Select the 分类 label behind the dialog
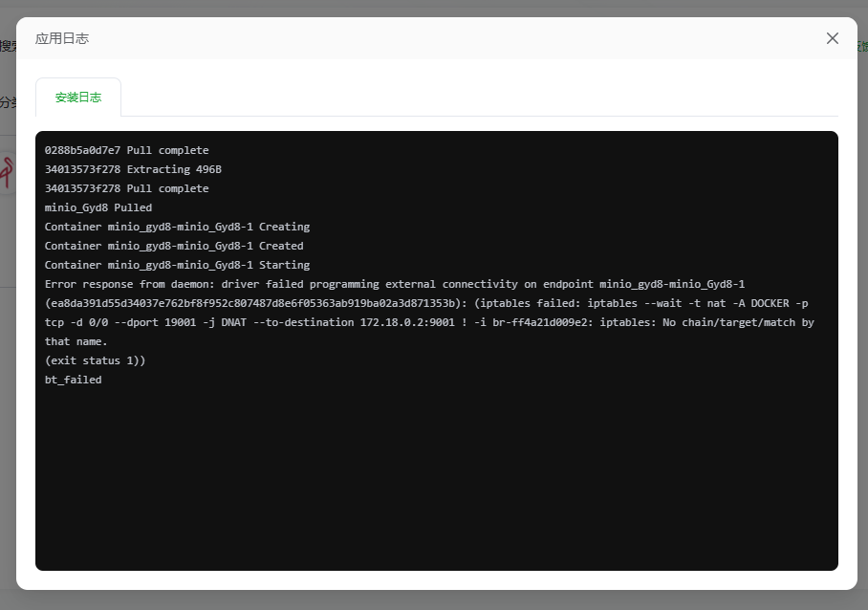The height and width of the screenshot is (610, 868). (8, 102)
